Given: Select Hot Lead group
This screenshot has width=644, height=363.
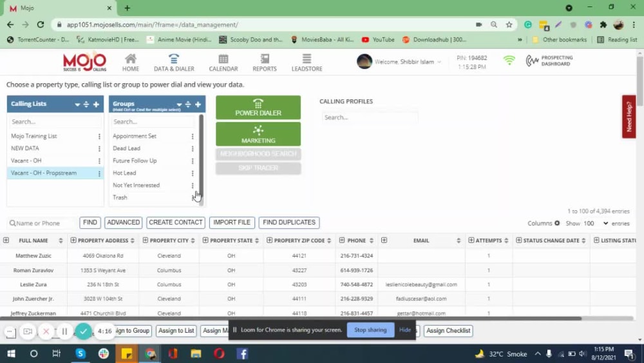Looking at the screenshot, I should pyautogui.click(x=124, y=173).
